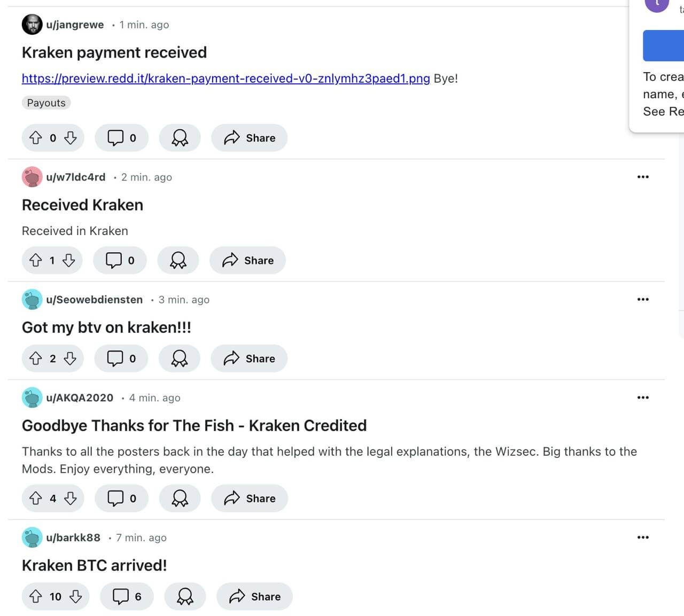Viewport: 684px width, 616px height.
Task: Open options menu for u/Seowebdiensten post
Action: [643, 299]
